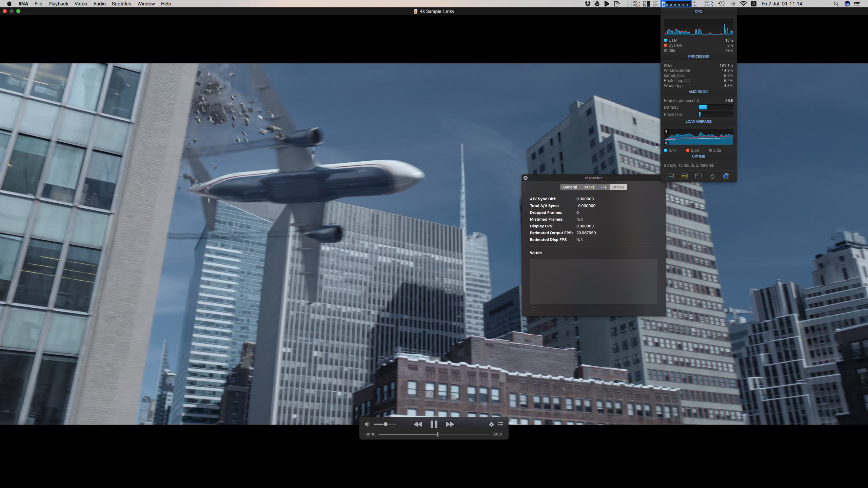
Task: Open the input source 'A' menu
Action: pyautogui.click(x=754, y=4)
